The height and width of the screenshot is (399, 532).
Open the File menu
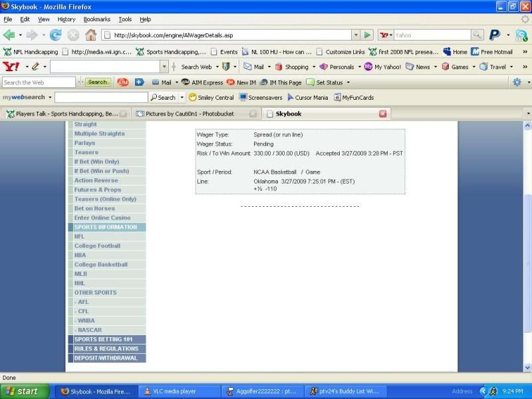[7, 19]
